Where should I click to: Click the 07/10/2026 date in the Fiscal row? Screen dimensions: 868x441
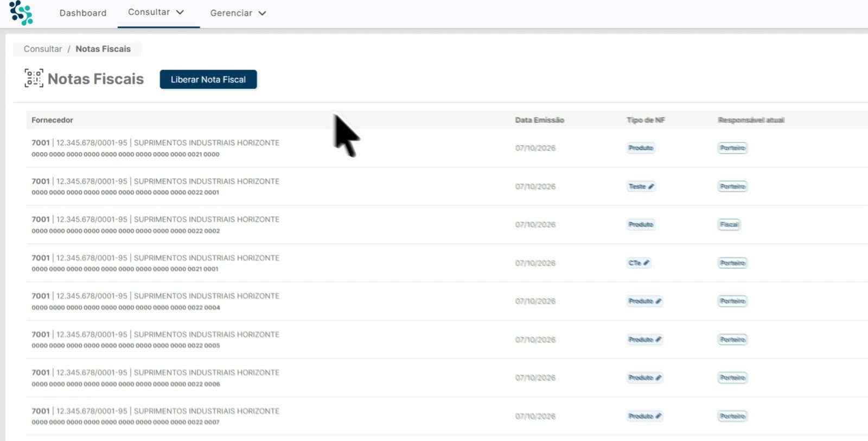pyautogui.click(x=535, y=224)
